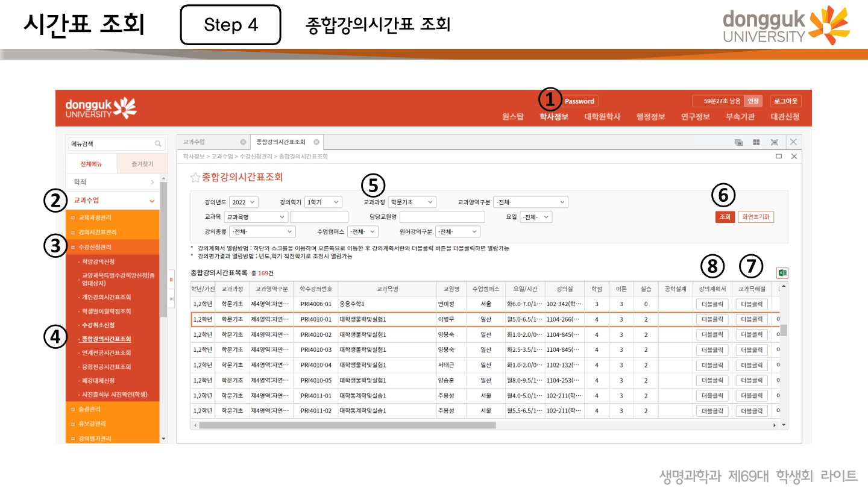This screenshot has height=488, width=868.
Task: Expand the 강의시간표관리 tree node
Action: coord(73,232)
